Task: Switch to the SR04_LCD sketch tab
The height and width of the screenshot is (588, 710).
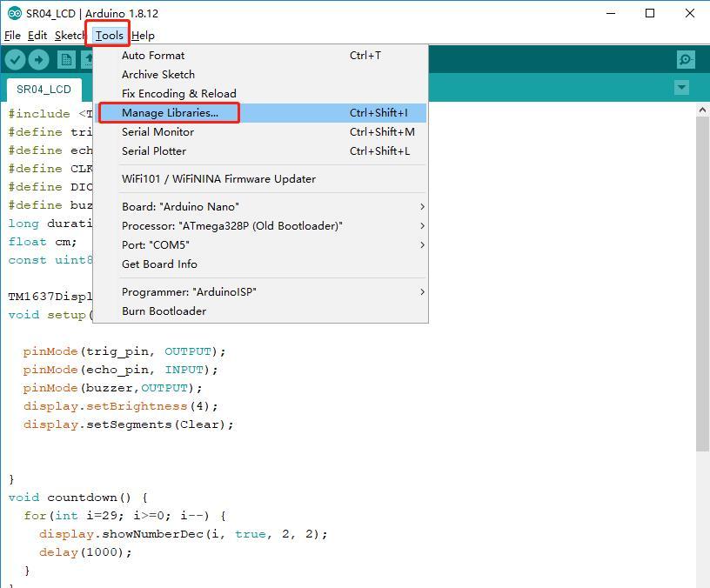Action: click(x=44, y=90)
